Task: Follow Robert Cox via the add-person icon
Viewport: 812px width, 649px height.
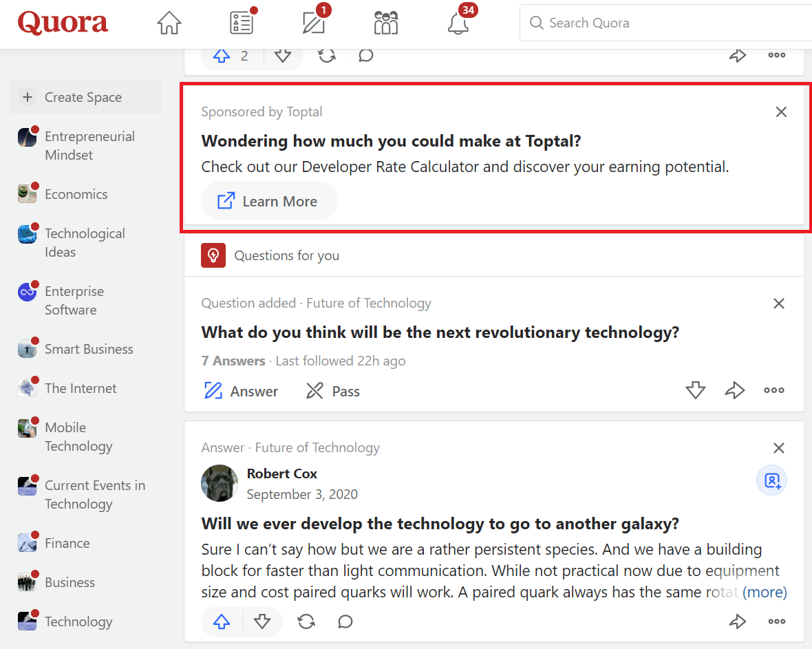Action: (x=771, y=480)
